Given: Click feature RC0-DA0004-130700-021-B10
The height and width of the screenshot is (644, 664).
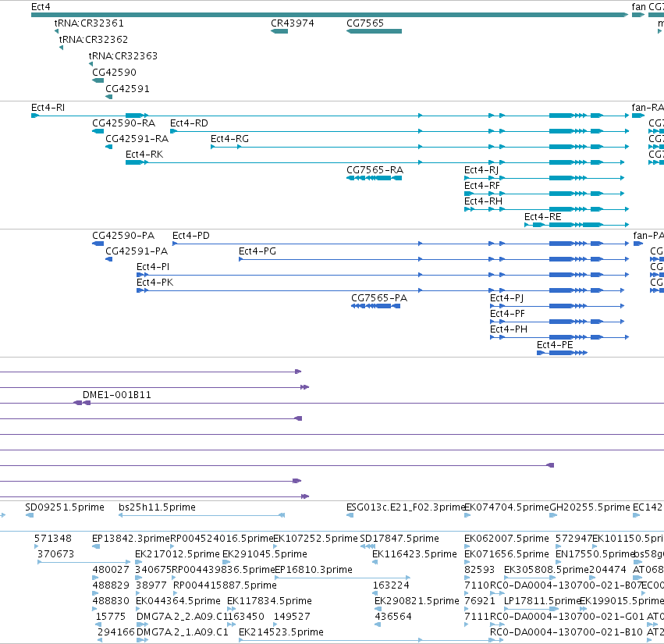Looking at the screenshot, I should pos(566,632).
